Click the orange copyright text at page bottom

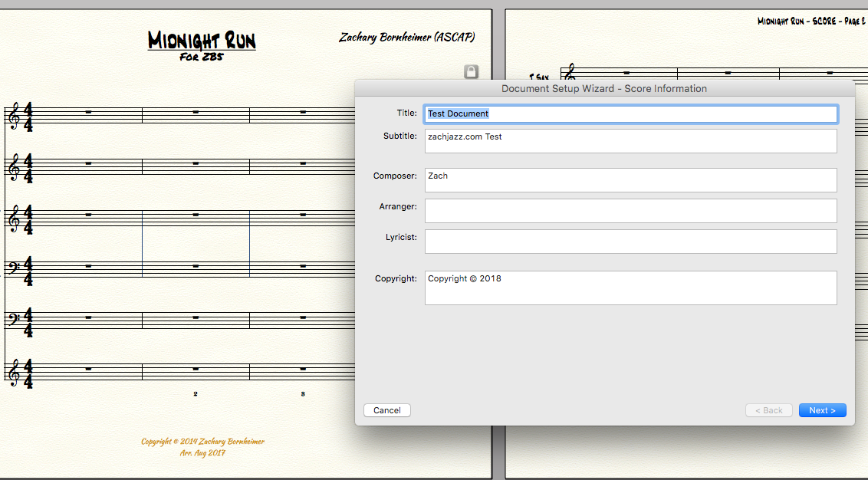click(x=202, y=442)
